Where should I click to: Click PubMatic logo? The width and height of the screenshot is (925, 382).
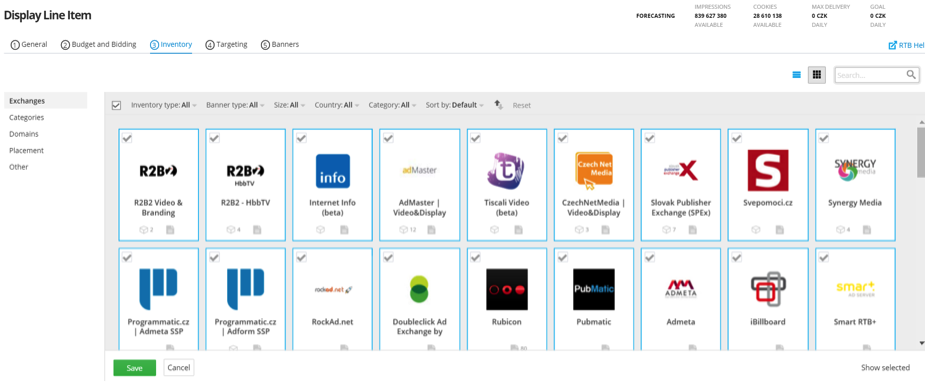[x=593, y=289]
